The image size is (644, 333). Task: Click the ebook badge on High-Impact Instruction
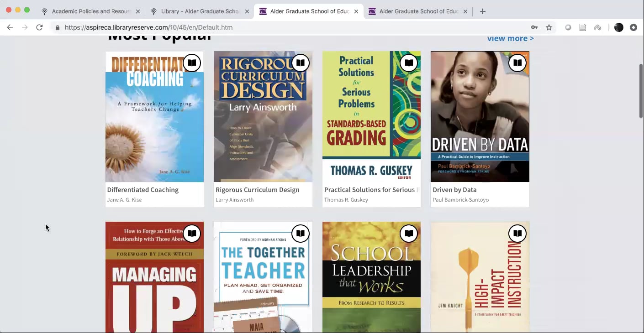click(517, 234)
